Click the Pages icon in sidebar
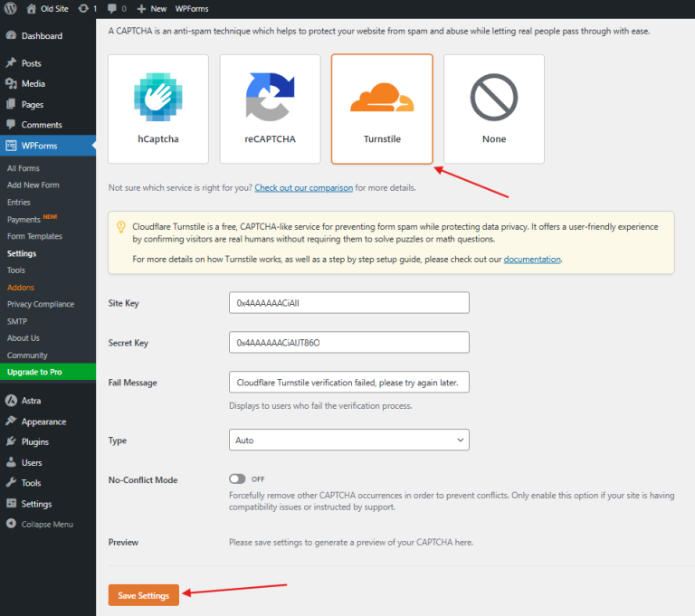The width and height of the screenshot is (695, 616). pos(11,104)
